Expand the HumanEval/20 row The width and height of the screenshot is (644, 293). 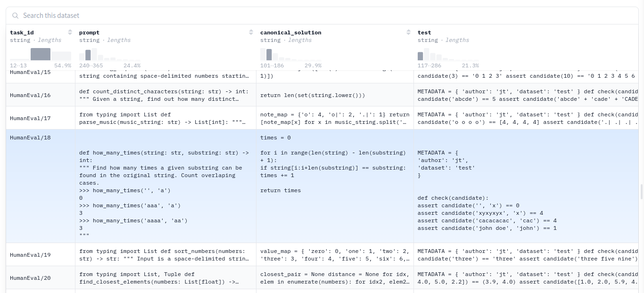(30, 278)
